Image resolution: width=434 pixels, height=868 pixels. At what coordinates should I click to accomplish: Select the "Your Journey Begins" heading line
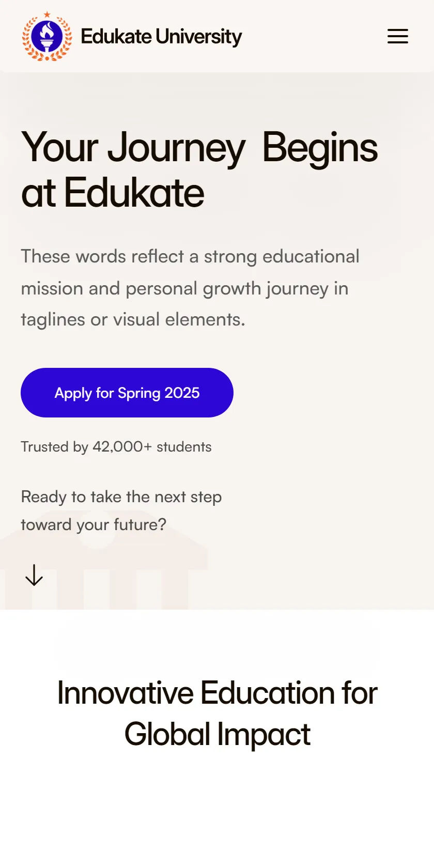(x=199, y=148)
